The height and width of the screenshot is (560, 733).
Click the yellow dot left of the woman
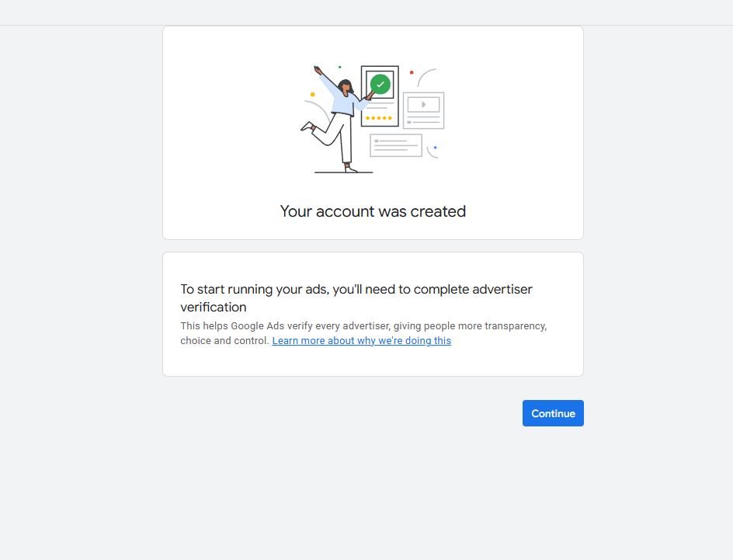coord(313,95)
